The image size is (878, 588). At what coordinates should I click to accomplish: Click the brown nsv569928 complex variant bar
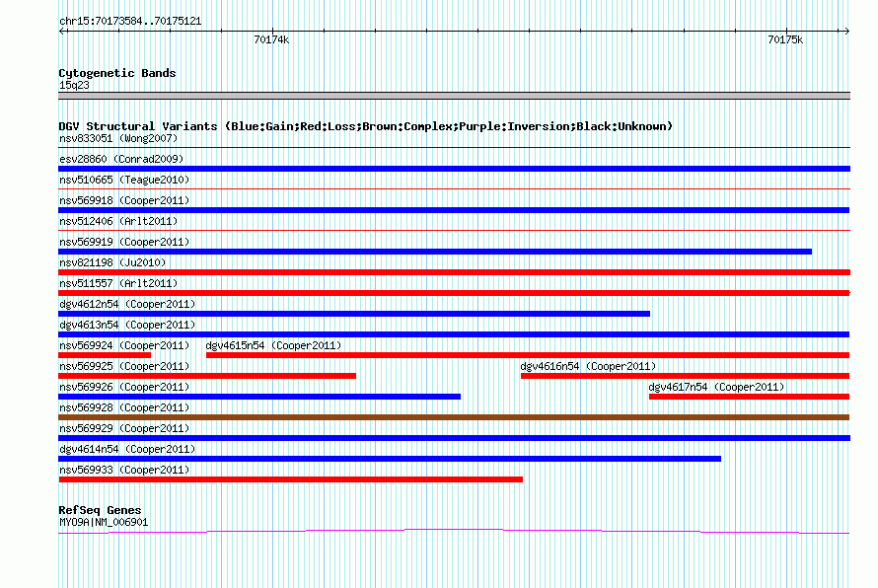click(454, 417)
